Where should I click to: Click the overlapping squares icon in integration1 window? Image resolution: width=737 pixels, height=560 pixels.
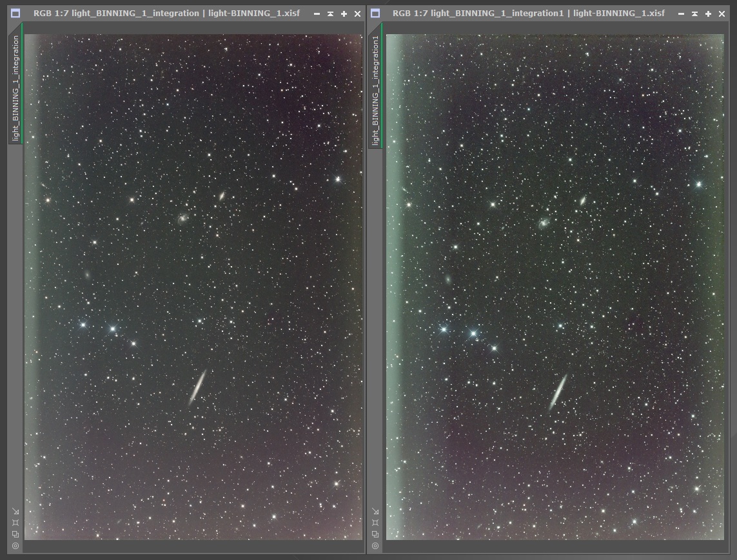pyautogui.click(x=375, y=534)
